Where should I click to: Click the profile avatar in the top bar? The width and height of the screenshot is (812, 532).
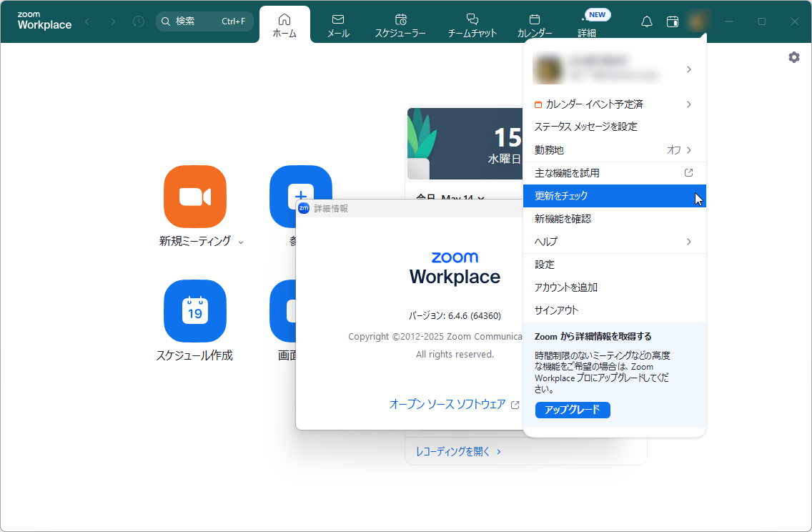click(697, 21)
